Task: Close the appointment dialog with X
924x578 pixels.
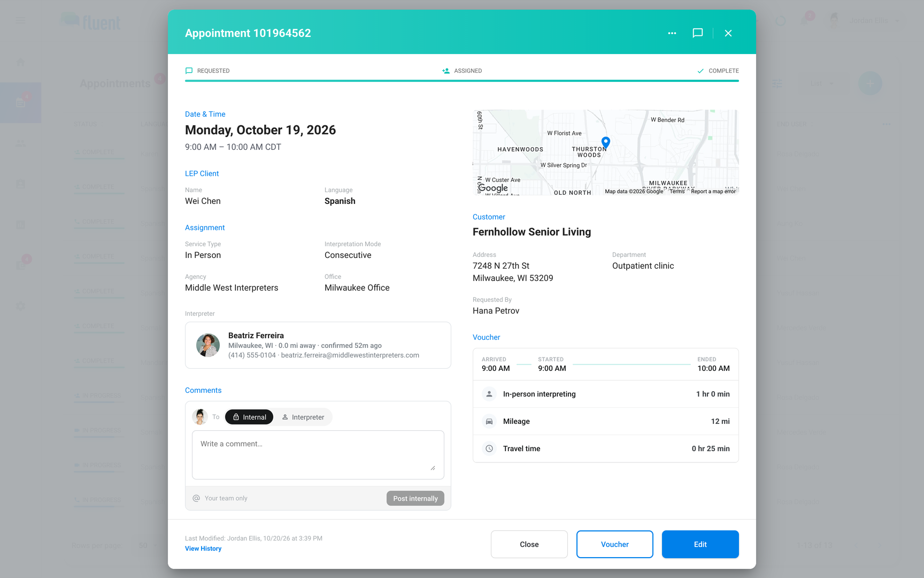Action: (x=728, y=33)
